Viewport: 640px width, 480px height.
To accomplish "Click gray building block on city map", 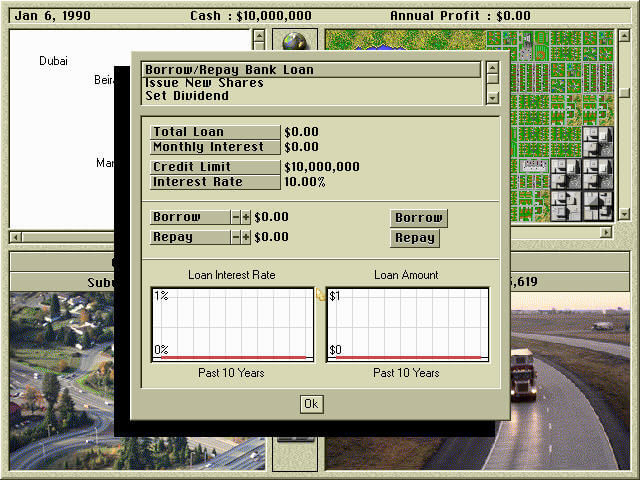I will [597, 140].
